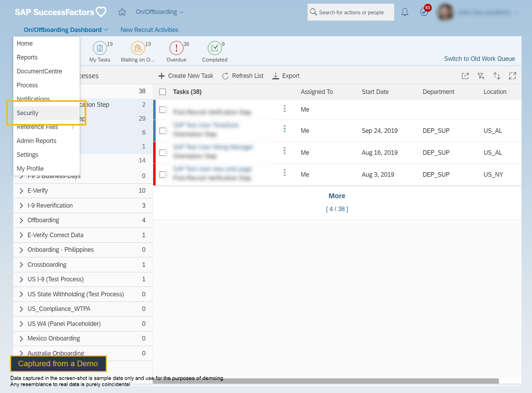532x393 pixels.
Task: Choose Home in the dropdown menu
Action: pyautogui.click(x=47, y=43)
